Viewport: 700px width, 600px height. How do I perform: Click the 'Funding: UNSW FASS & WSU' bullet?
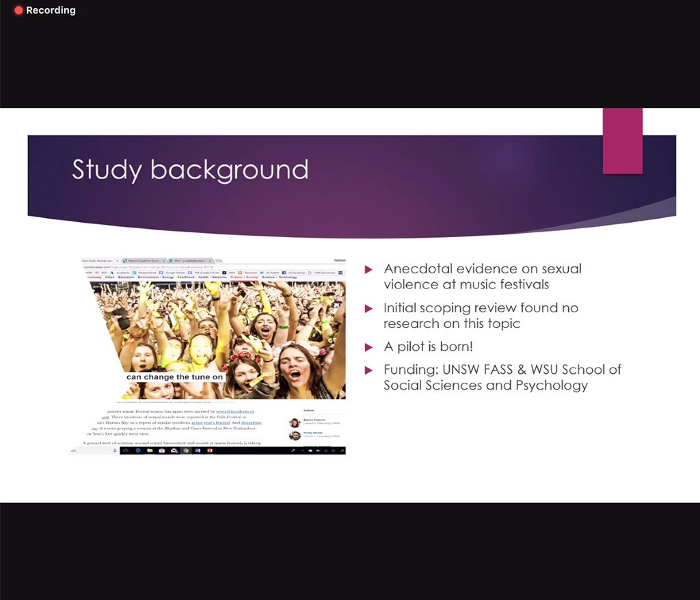pos(502,377)
